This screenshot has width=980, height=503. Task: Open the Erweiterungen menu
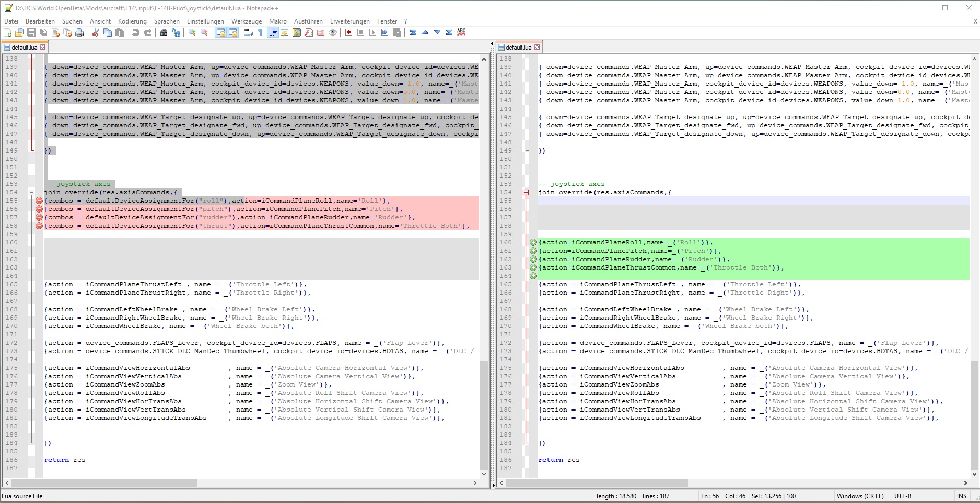tap(349, 21)
